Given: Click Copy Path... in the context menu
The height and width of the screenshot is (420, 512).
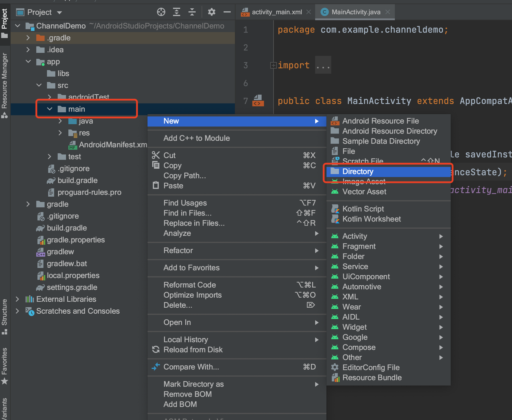Looking at the screenshot, I should 184,175.
